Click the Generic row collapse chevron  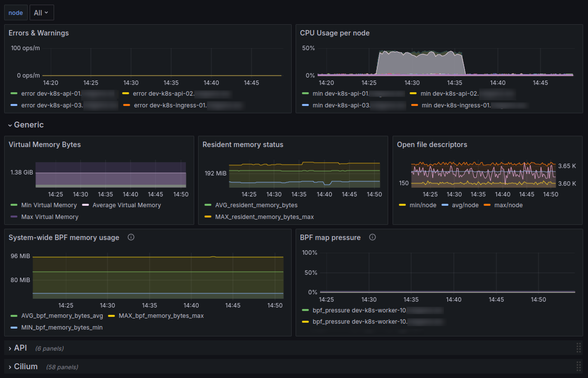10,125
